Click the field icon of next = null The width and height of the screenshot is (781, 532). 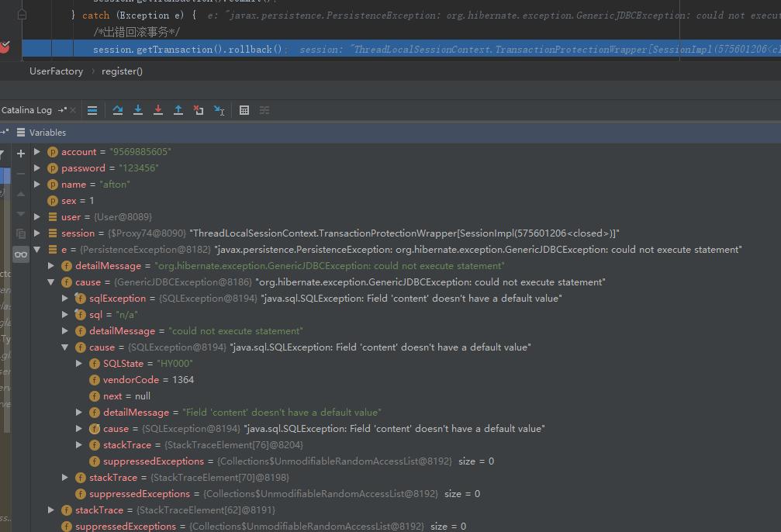click(95, 396)
